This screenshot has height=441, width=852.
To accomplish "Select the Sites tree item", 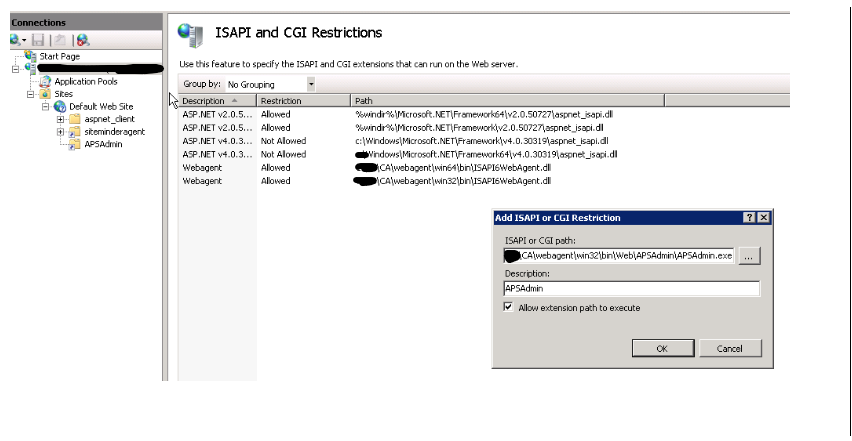I will tap(64, 94).
